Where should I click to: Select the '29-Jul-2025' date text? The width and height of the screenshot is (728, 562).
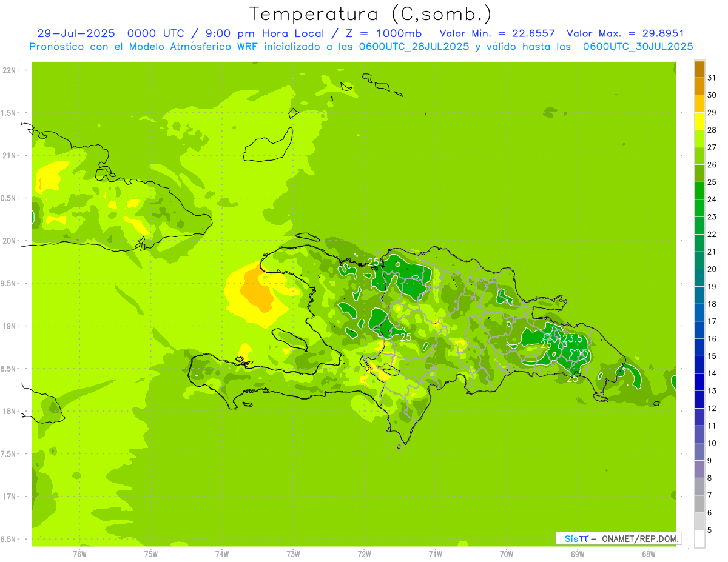[77, 33]
